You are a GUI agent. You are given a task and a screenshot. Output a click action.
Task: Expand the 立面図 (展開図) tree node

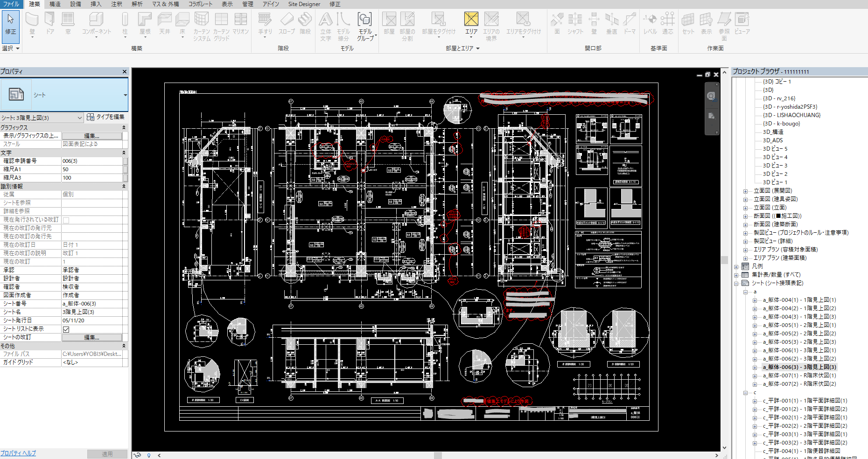(x=745, y=191)
